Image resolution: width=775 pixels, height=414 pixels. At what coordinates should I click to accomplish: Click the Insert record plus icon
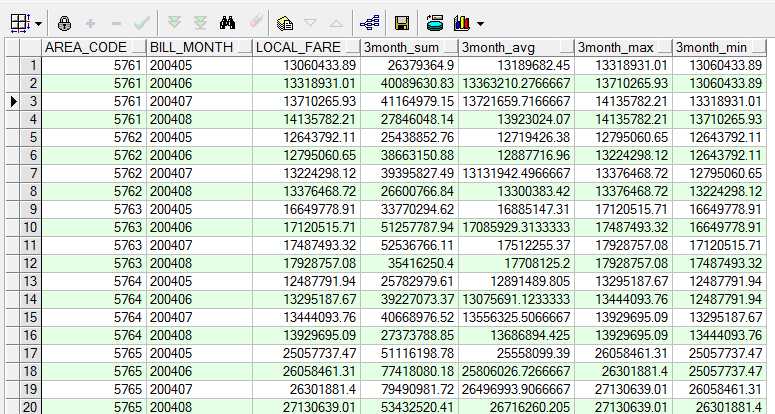[90, 23]
